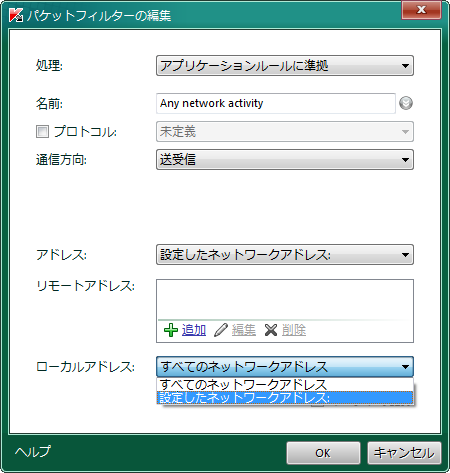This screenshot has width=450, height=473.
Task: Open the ヘルプ link
Action: tap(33, 452)
